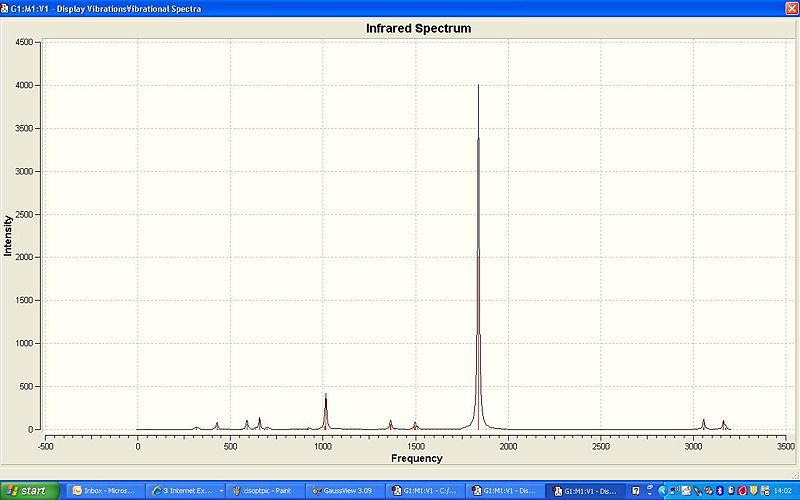Click the system clock showing 14:02
Image resolution: width=800 pixels, height=500 pixels.
[x=783, y=491]
